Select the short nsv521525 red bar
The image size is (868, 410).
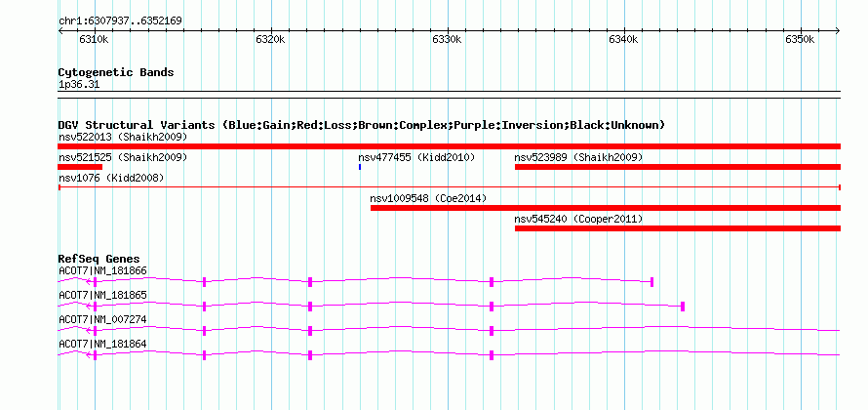[80, 167]
